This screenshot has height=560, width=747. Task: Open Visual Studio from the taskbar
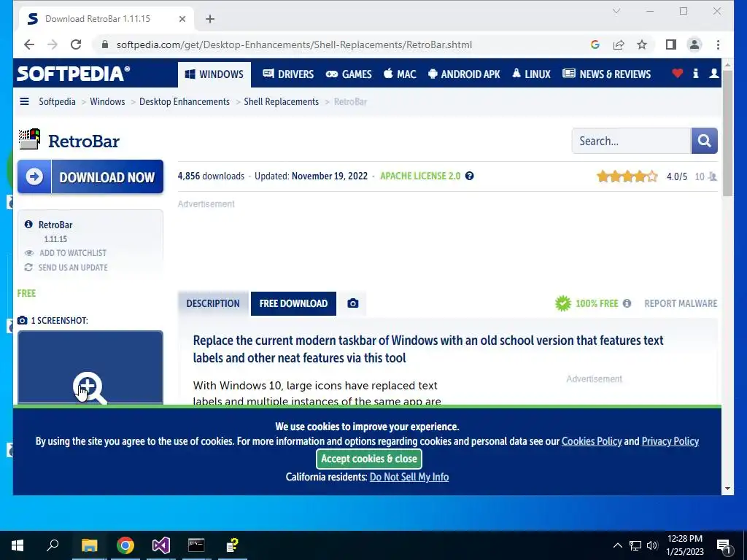coord(161,545)
